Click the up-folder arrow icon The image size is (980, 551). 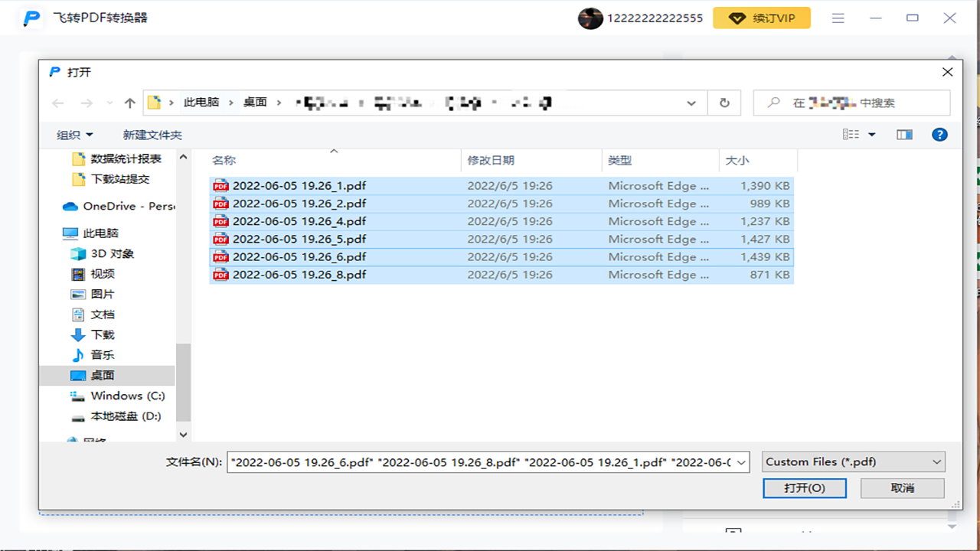tap(130, 103)
